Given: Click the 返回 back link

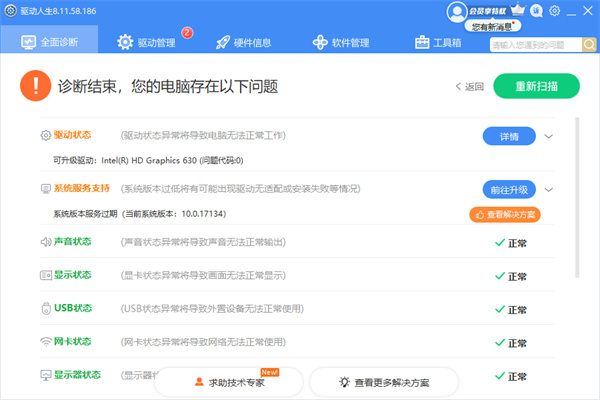Looking at the screenshot, I should [x=469, y=86].
